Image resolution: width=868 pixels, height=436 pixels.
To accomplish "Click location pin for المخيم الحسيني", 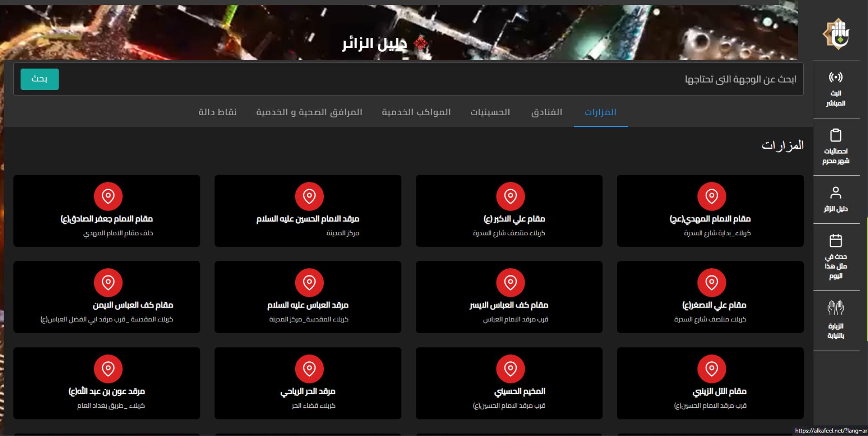I will click(510, 369).
